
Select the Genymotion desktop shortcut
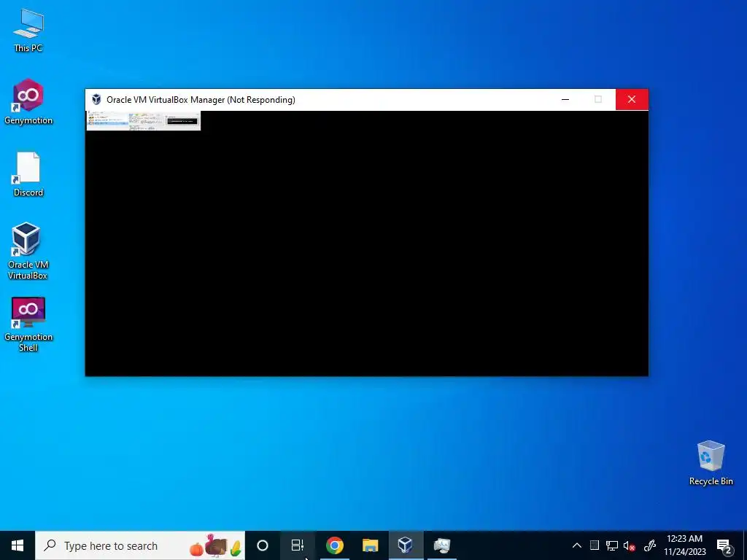click(28, 101)
